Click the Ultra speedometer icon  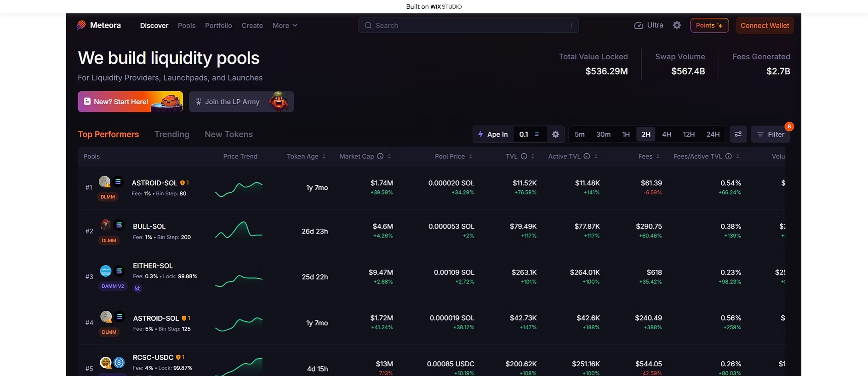pyautogui.click(x=639, y=25)
